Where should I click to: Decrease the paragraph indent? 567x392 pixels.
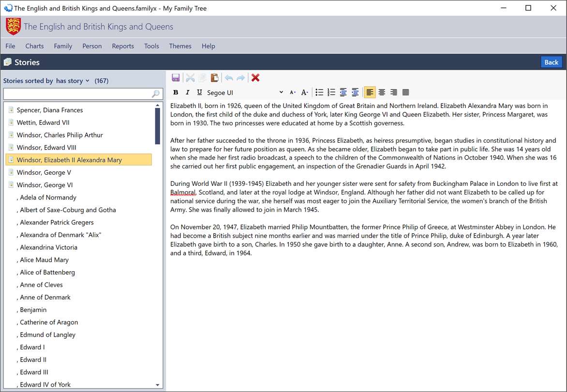[x=343, y=92]
